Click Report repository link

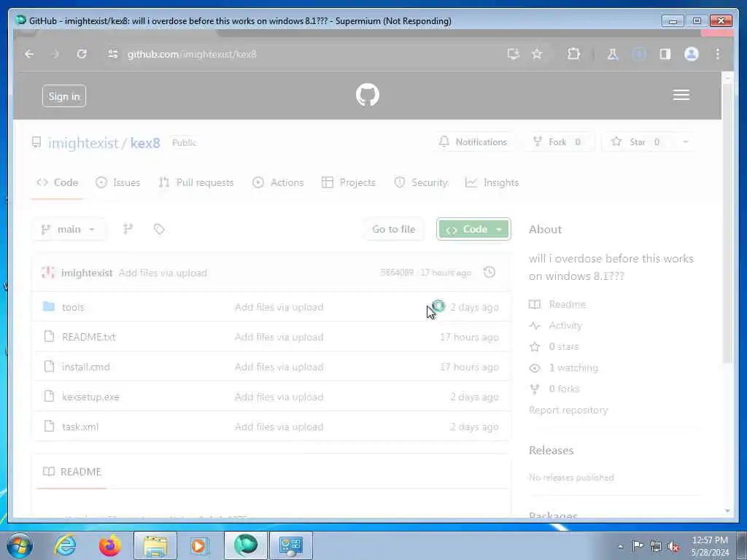click(x=568, y=410)
